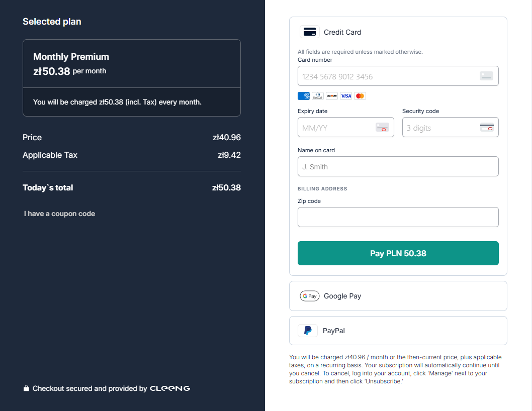Screen dimensions: 532x411
Task: Click the PayPal logo icon
Action: (x=308, y=331)
